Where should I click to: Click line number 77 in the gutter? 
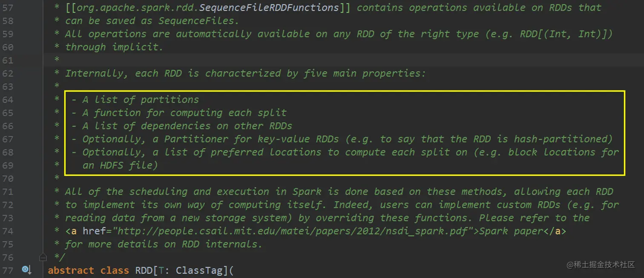point(8,270)
